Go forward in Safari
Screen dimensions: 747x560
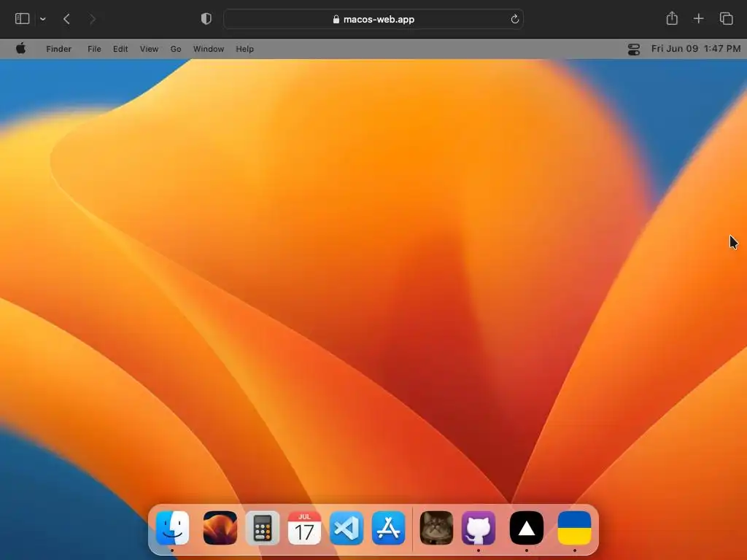click(93, 19)
